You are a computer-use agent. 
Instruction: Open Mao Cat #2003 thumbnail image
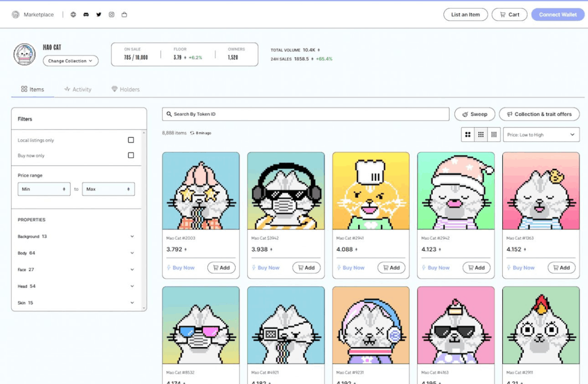pyautogui.click(x=201, y=191)
